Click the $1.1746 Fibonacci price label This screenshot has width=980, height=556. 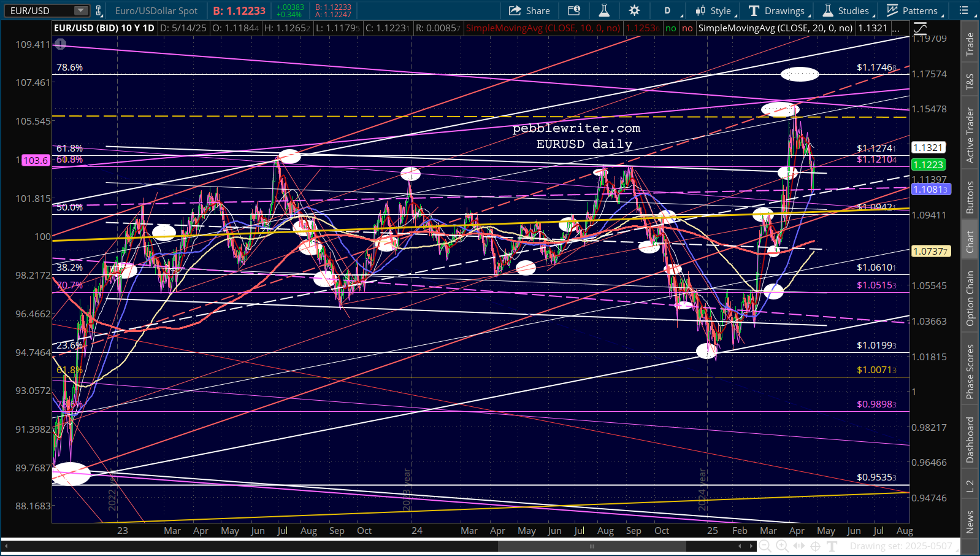tap(877, 68)
